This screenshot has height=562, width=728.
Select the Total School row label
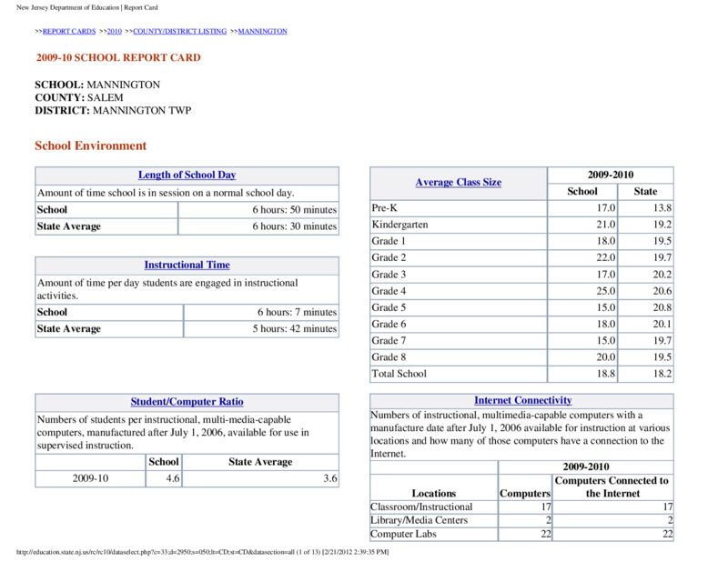[399, 374]
